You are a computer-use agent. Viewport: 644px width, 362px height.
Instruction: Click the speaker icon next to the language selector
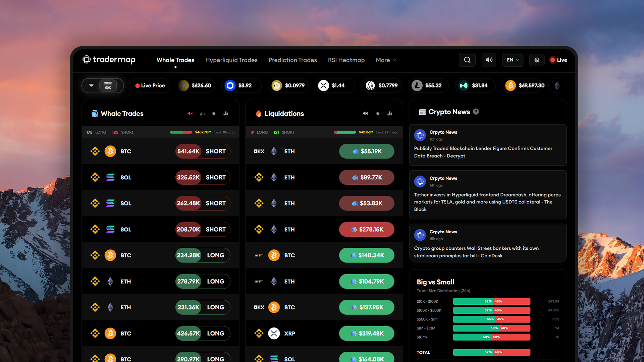(489, 60)
